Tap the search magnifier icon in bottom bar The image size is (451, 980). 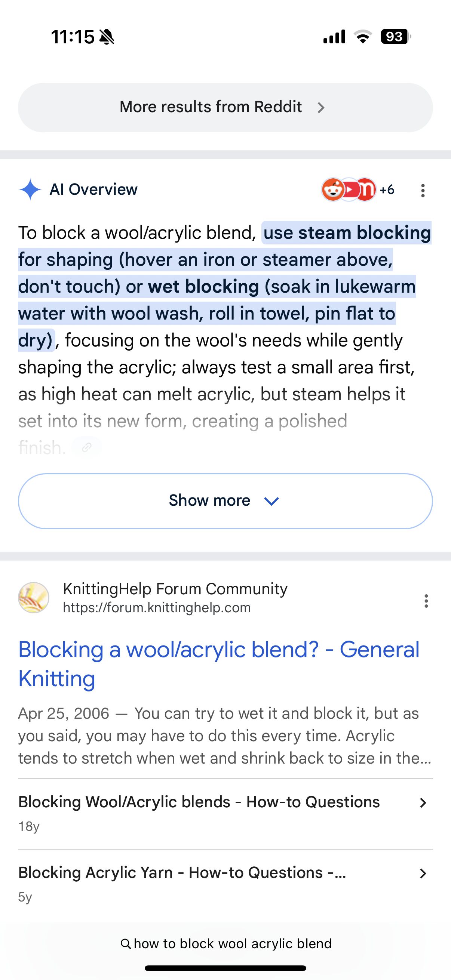pyautogui.click(x=125, y=943)
